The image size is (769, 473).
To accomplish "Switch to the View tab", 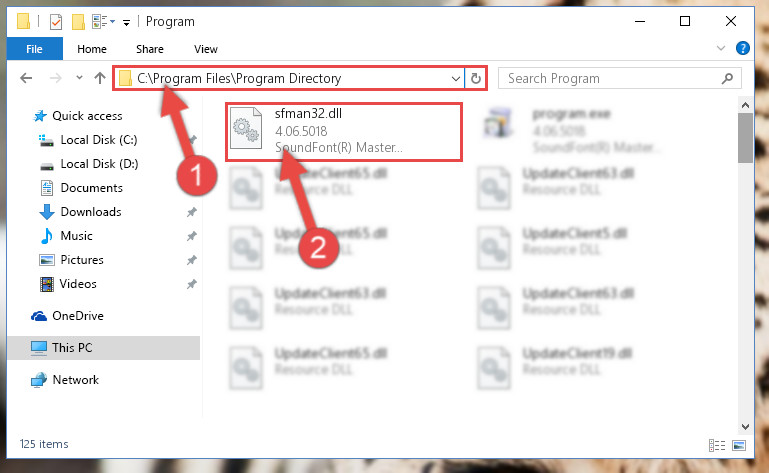I will pos(205,49).
